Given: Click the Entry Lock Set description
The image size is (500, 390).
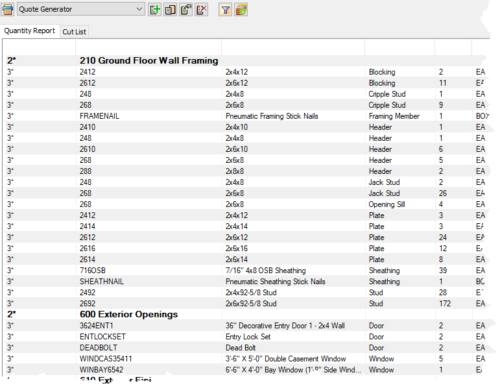Looking at the screenshot, I should (248, 336).
